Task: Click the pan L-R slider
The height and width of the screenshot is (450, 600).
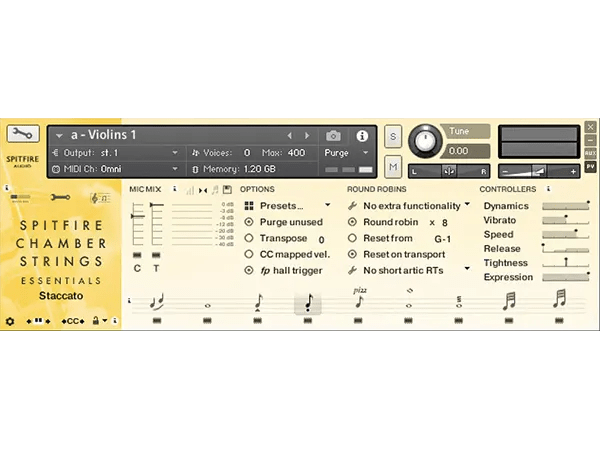Action: (449, 171)
